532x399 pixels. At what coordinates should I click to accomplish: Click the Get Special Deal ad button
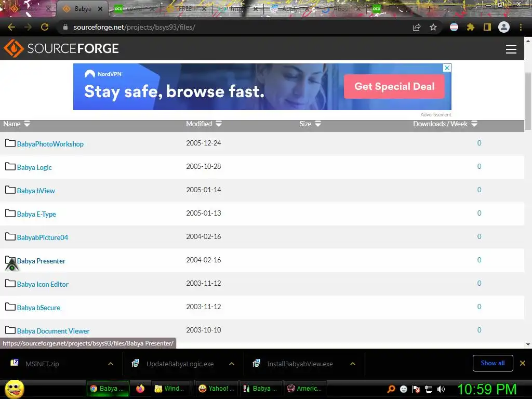pos(394,87)
